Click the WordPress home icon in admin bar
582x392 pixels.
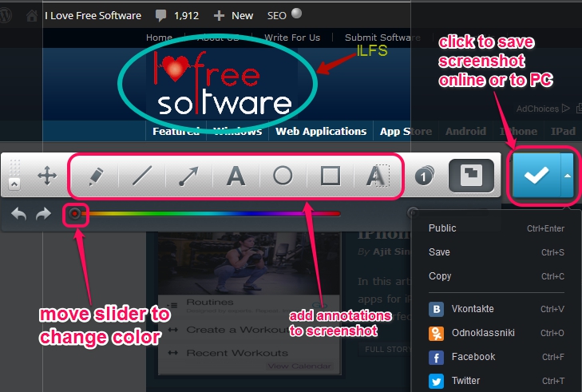32,16
